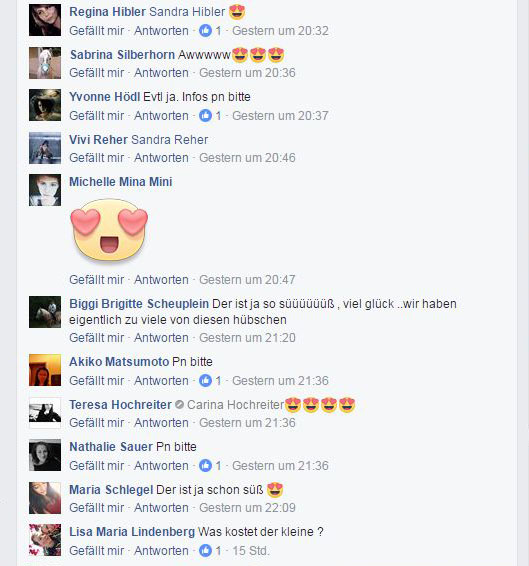Like Biggi Brigitte Scheuplein's comment
The height and width of the screenshot is (566, 529).
[96, 338]
